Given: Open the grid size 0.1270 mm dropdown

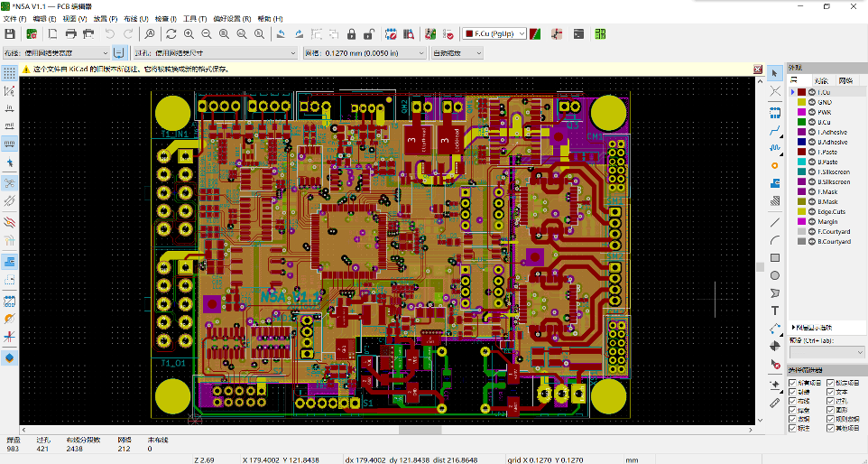Looking at the screenshot, I should tap(363, 53).
